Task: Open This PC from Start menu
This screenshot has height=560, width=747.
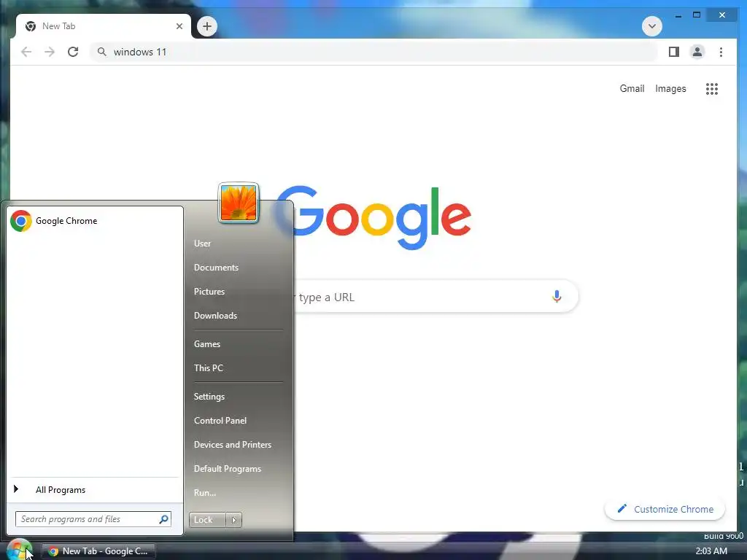Action: [x=208, y=368]
